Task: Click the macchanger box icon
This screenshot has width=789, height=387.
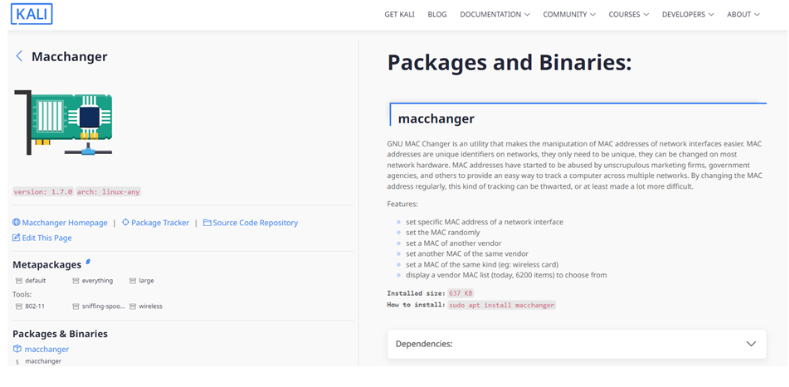Action: (x=17, y=349)
